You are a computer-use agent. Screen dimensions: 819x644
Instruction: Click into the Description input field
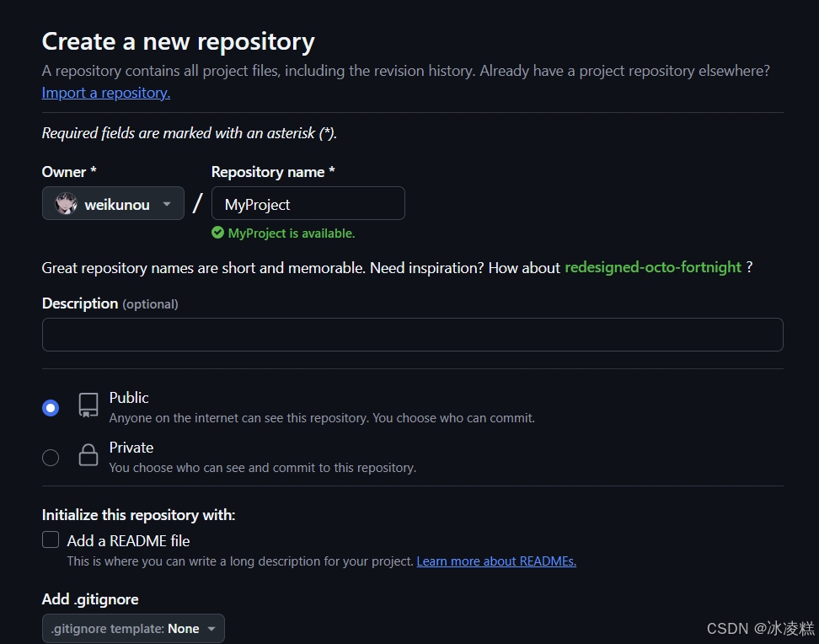coord(413,335)
